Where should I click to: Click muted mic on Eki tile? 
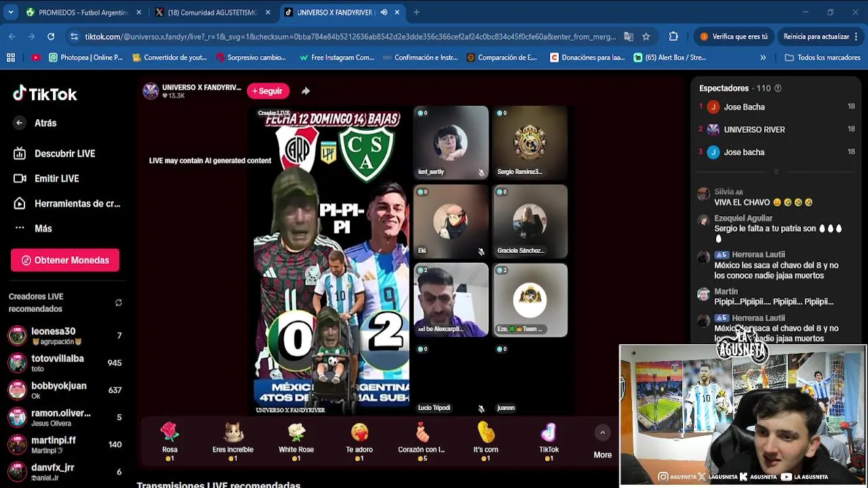pos(481,251)
